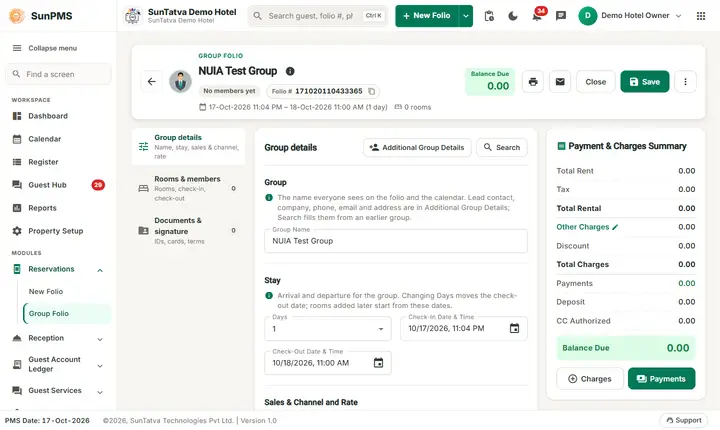The height and width of the screenshot is (430, 720).
Task: Click the header Balance Due box
Action: 490,82
